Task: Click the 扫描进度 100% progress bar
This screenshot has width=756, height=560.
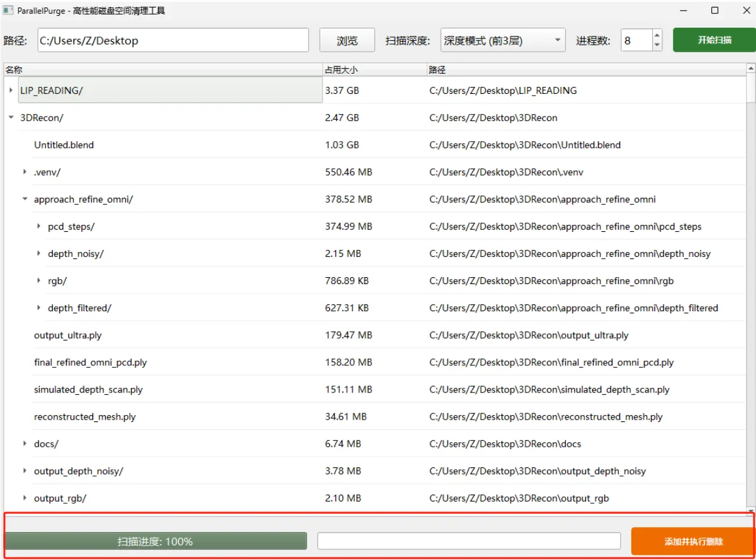Action: [x=155, y=541]
